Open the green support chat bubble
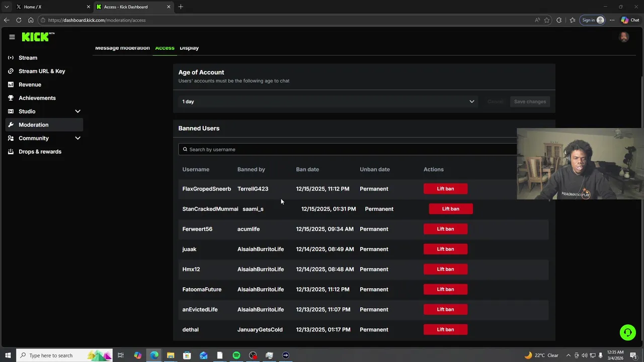 (627, 332)
